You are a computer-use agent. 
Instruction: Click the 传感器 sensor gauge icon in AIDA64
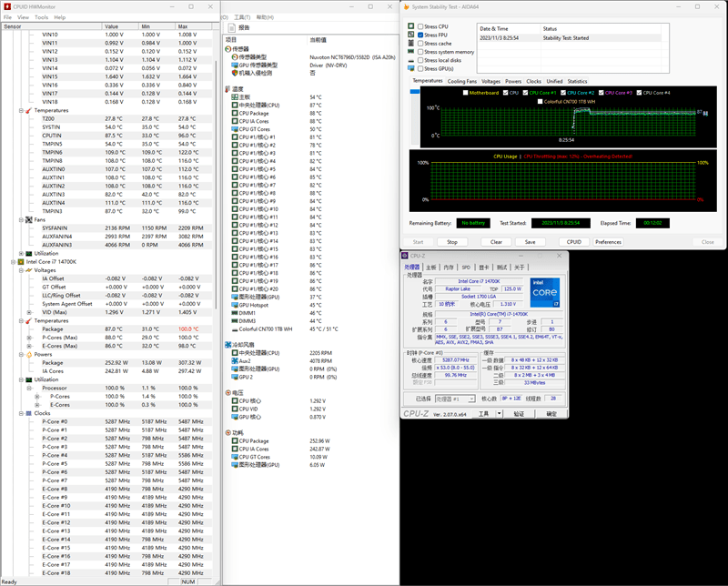pos(228,49)
